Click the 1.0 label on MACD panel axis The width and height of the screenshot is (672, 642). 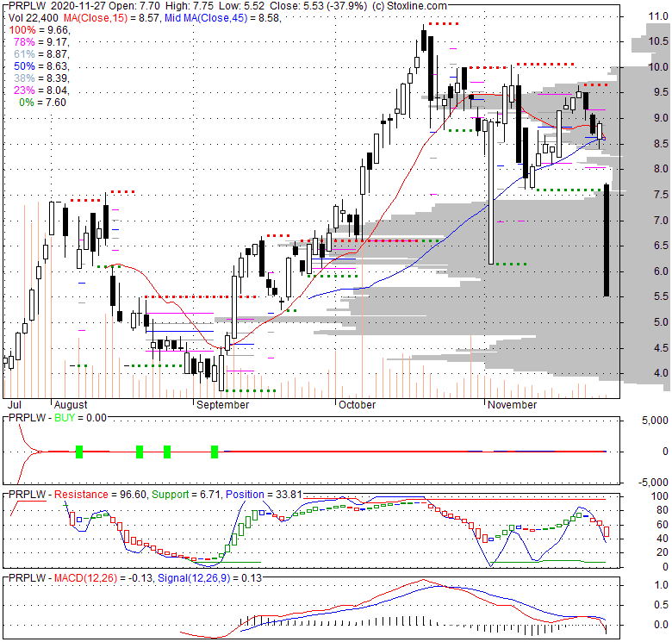pyautogui.click(x=662, y=585)
